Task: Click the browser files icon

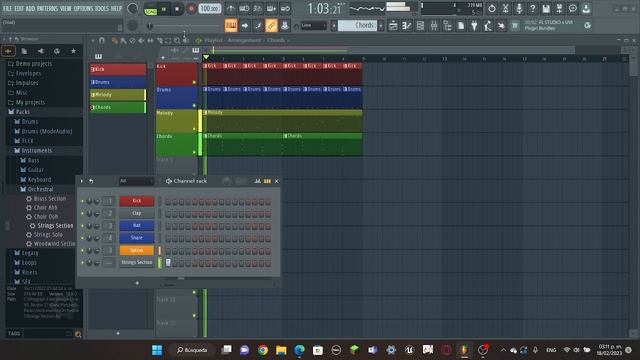Action: (24, 51)
